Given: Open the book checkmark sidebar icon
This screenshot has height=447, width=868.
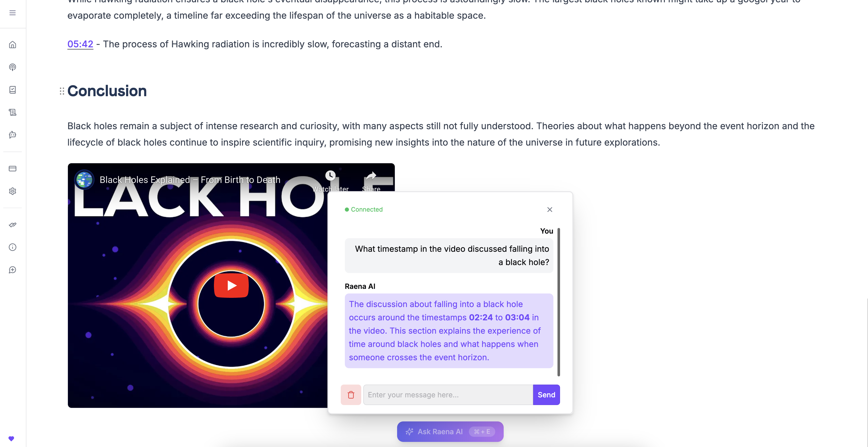Looking at the screenshot, I should point(13,90).
